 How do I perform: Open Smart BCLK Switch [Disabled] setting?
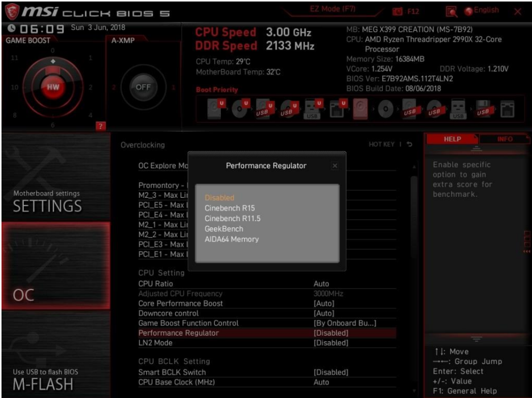click(x=267, y=372)
